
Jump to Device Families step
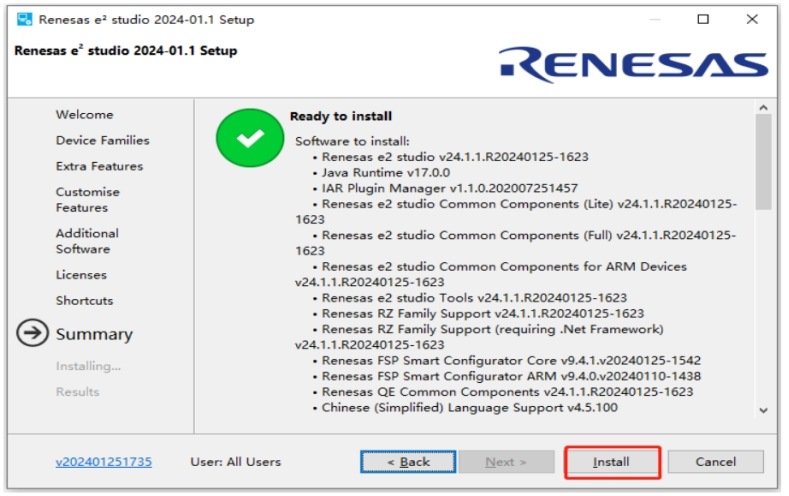(x=102, y=141)
